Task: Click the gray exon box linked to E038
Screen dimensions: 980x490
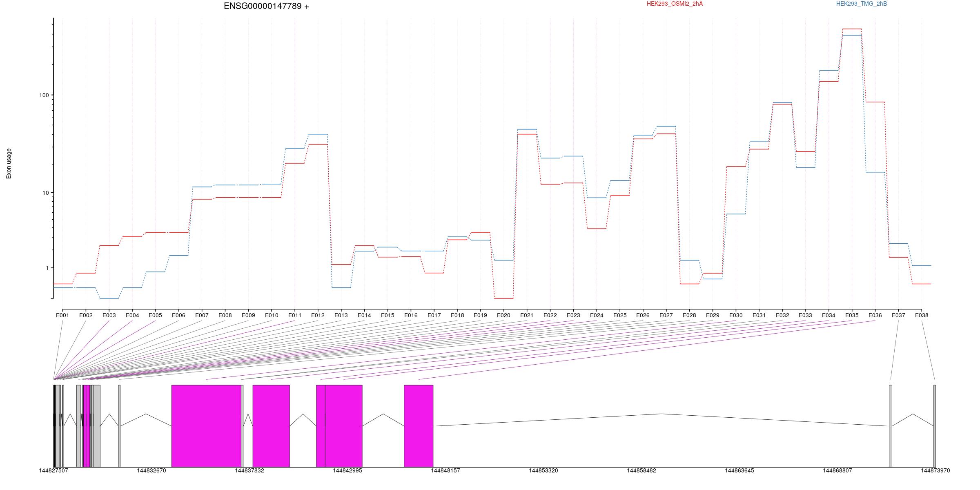Action: point(935,426)
